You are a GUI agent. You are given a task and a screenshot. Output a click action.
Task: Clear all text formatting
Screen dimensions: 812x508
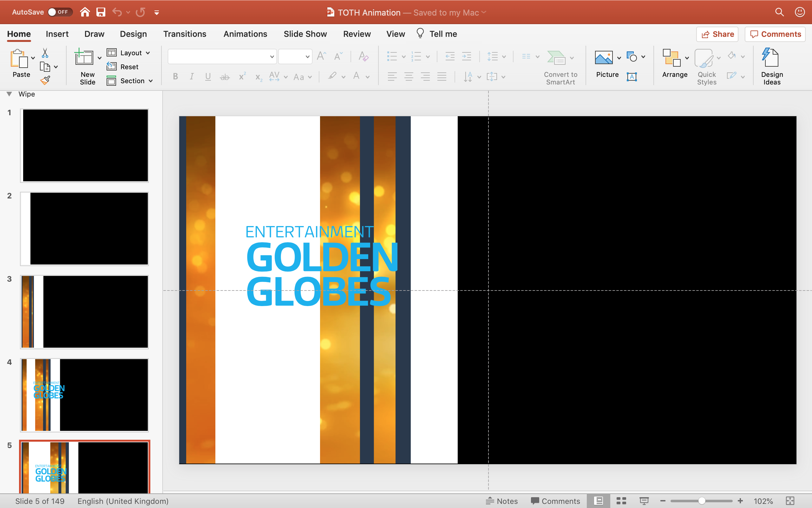coord(363,56)
